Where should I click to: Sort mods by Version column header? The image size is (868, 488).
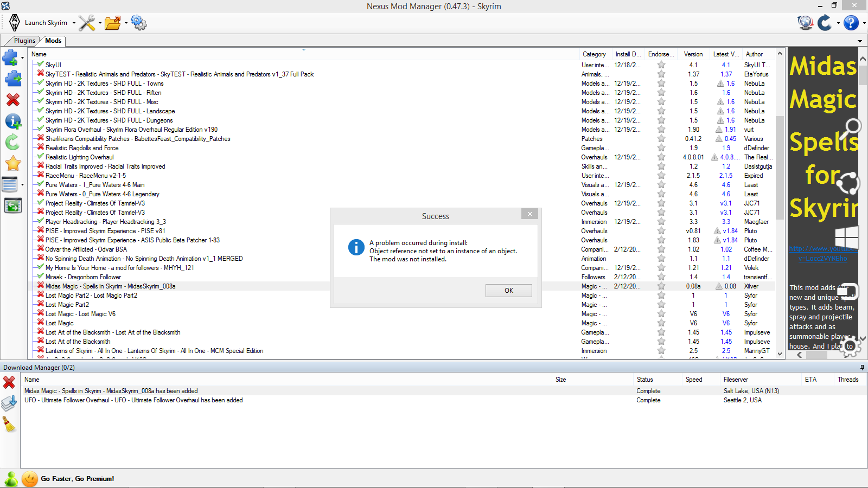click(693, 54)
